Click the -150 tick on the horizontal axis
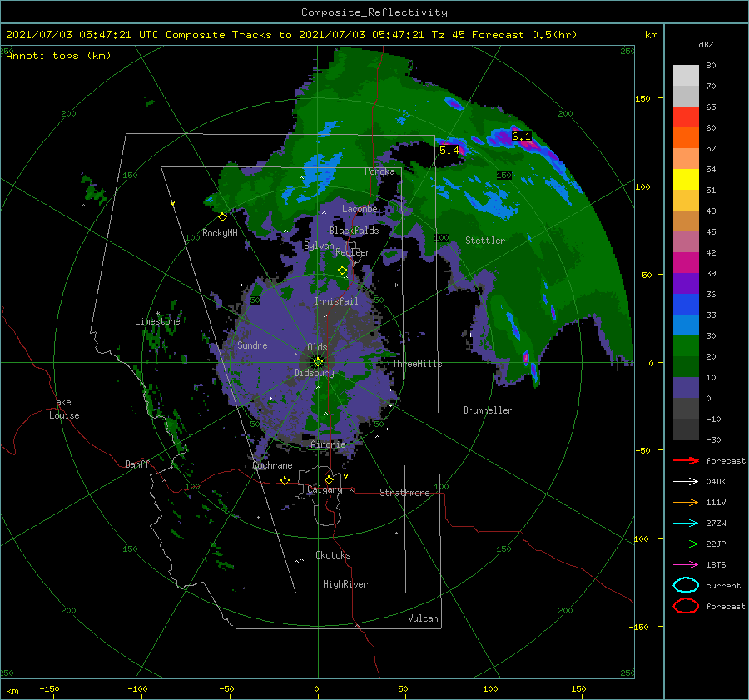 coord(49,688)
